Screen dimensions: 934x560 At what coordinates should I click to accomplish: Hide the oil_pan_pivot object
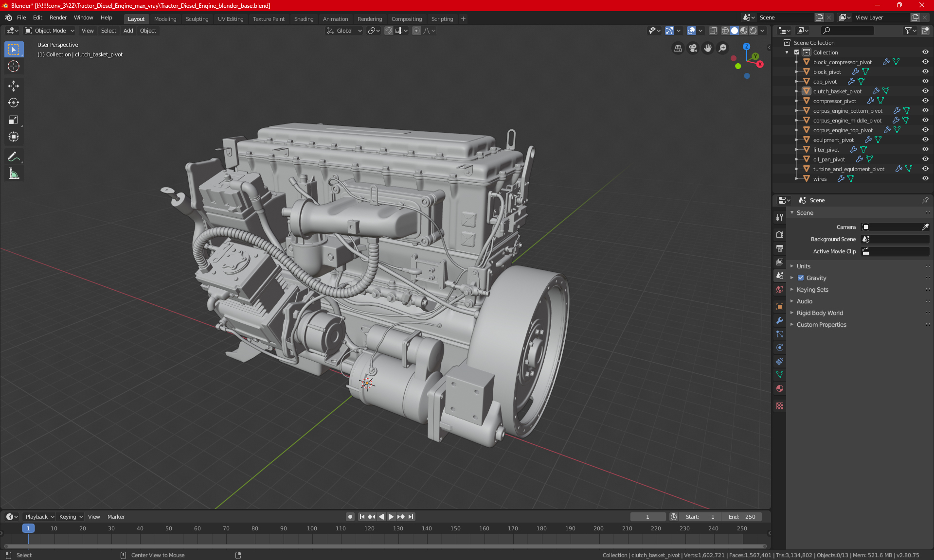pyautogui.click(x=925, y=159)
